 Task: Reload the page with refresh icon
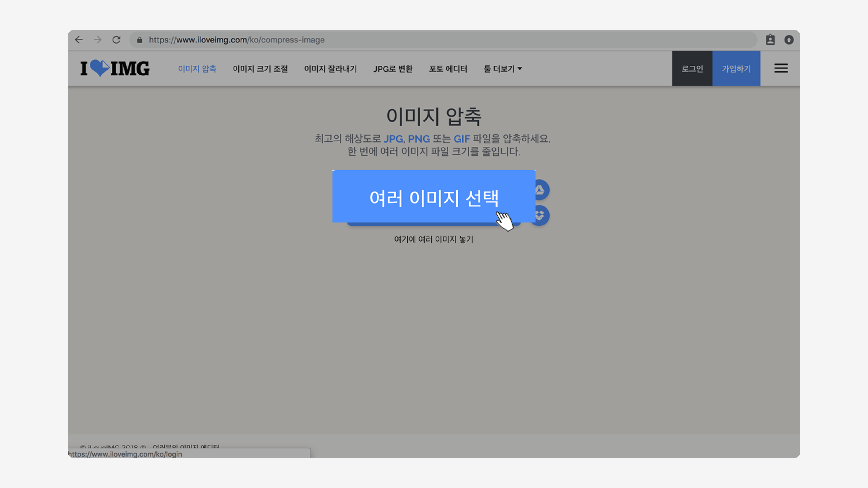(x=116, y=40)
